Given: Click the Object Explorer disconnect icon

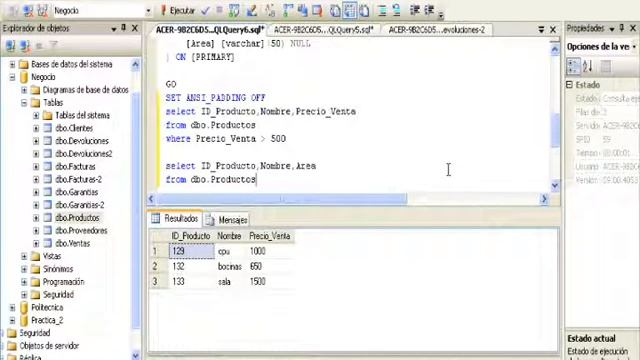Looking at the screenshot, I should 25,45.
